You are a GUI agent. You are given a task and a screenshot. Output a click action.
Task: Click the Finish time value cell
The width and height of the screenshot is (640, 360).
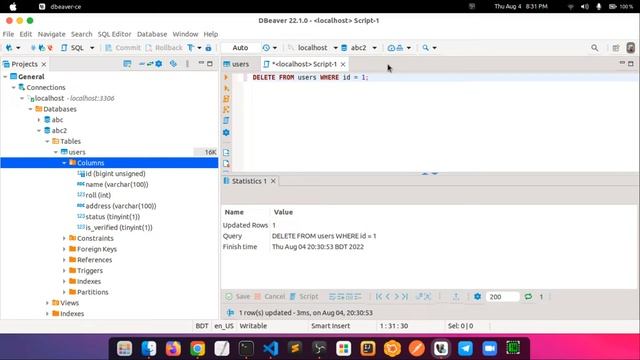tap(318, 247)
